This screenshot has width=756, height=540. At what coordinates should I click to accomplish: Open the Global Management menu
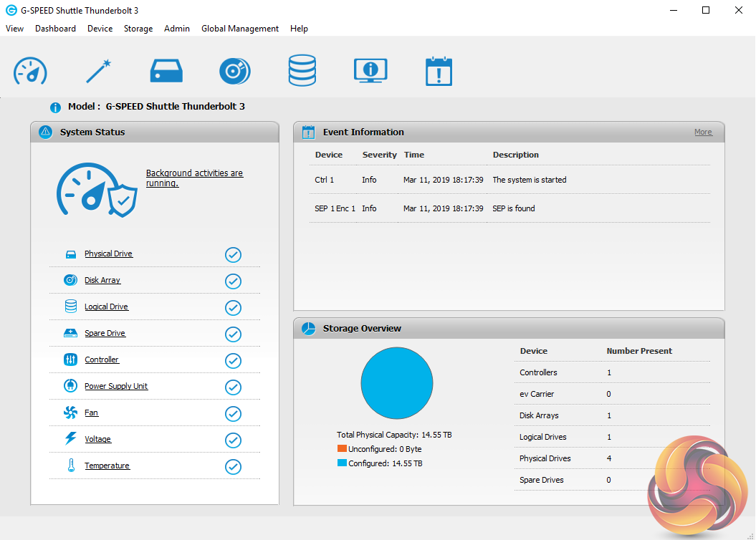coord(239,29)
